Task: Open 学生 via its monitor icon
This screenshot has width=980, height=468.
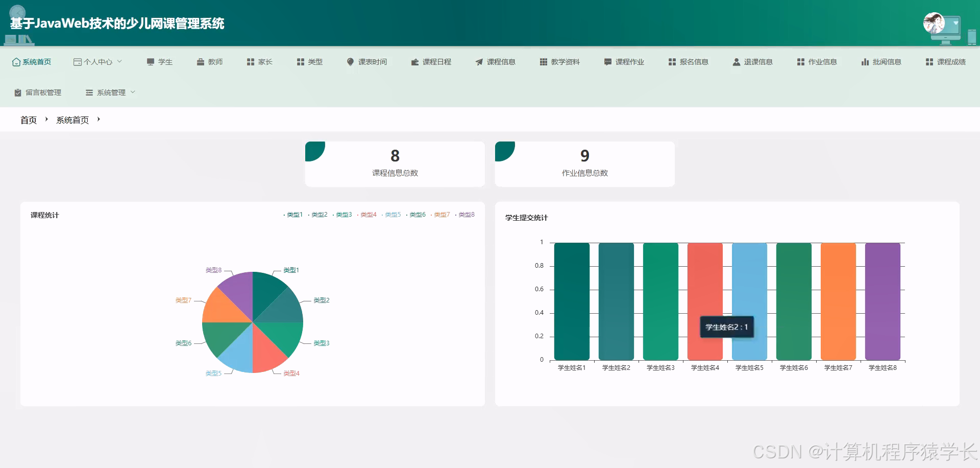Action: tap(151, 62)
